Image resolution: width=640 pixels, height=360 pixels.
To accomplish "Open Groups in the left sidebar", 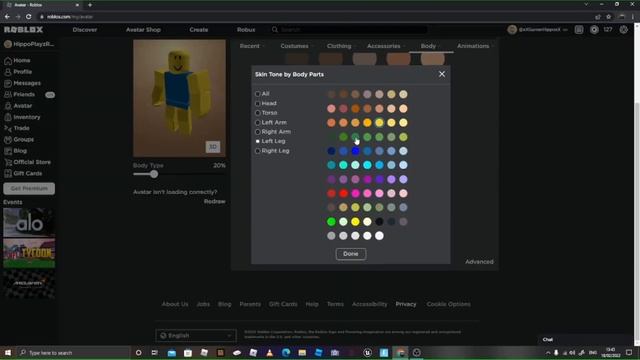I will 19,140.
